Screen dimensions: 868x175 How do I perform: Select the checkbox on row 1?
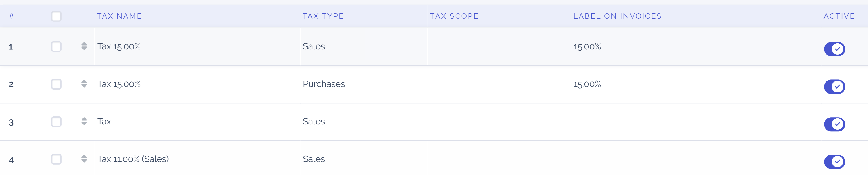click(56, 46)
